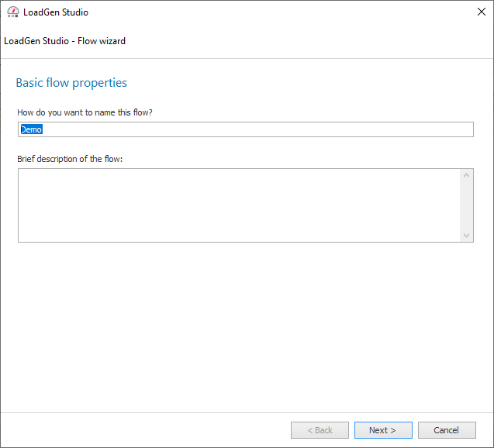Click the description box scrollbar track
This screenshot has height=448, width=494.
click(467, 205)
